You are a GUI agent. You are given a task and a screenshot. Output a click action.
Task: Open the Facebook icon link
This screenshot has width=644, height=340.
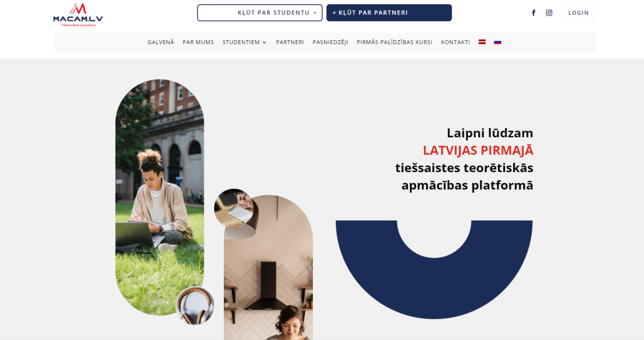click(533, 13)
